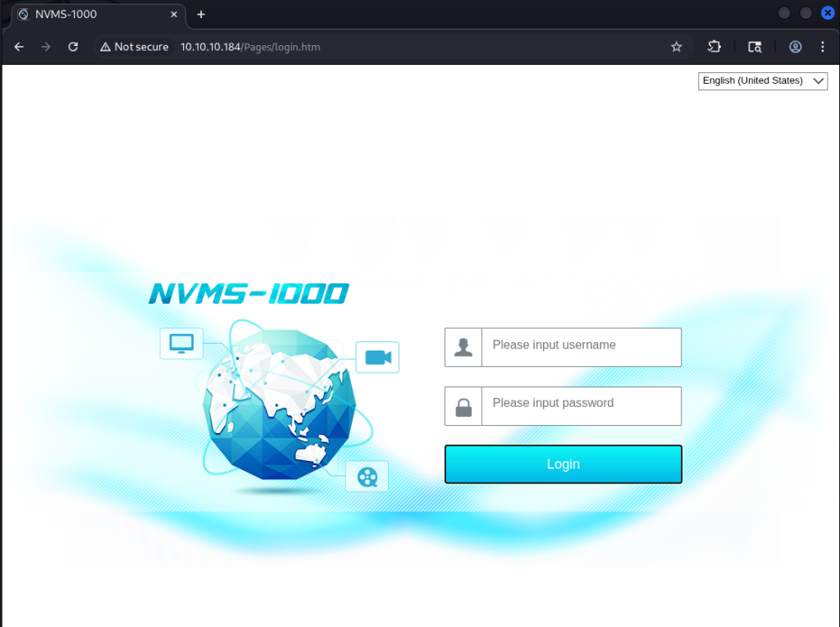Click the NVMS-1000 logo text

(249, 294)
